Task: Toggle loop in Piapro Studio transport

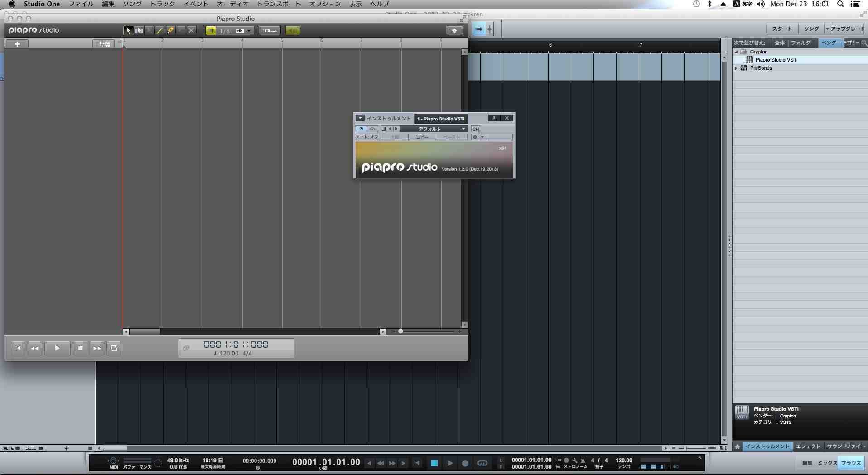Action: (114, 348)
